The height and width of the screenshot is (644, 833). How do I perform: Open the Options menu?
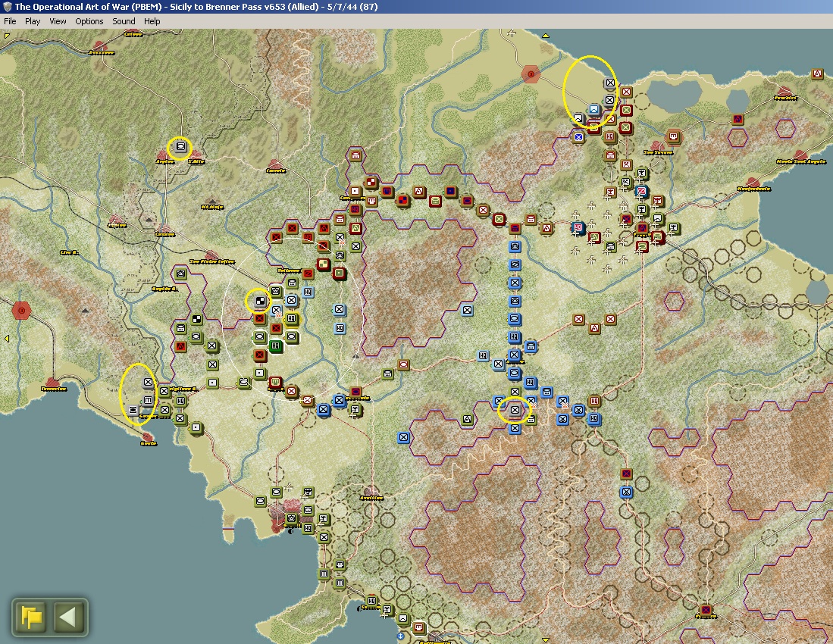coord(89,21)
